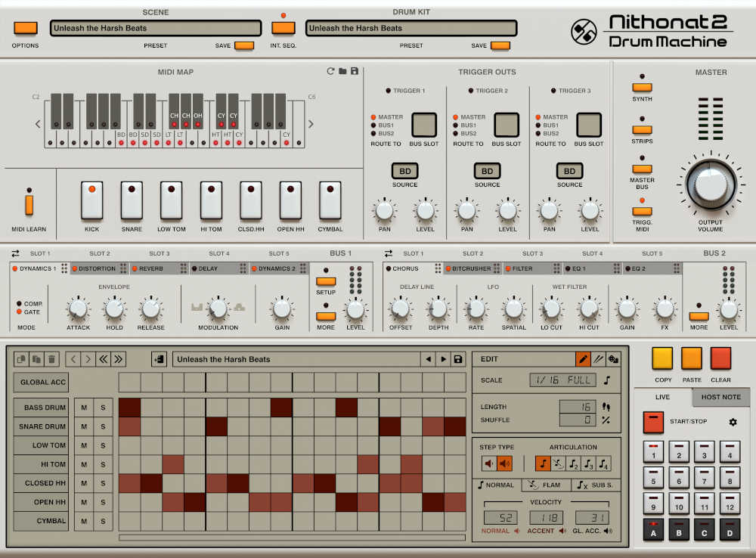Save the pattern with the sequencer disk icon
Image resolution: width=756 pixels, height=558 pixels.
[x=457, y=359]
